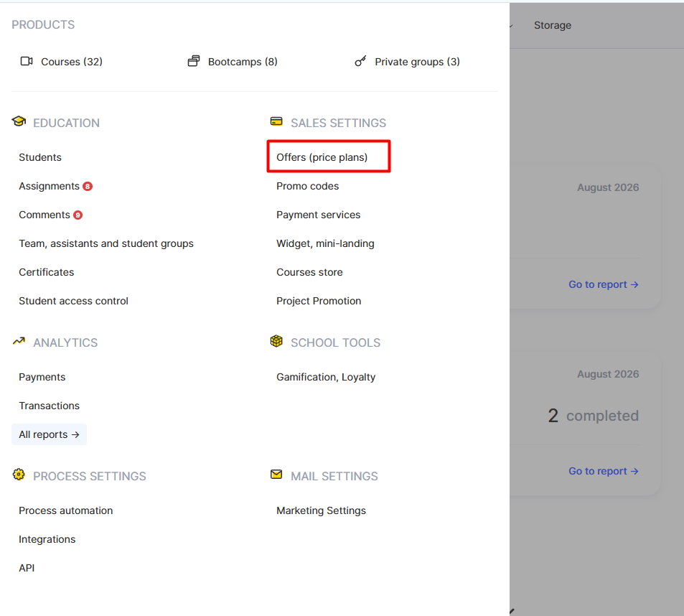This screenshot has width=684, height=616.
Task: Click the Bootcamps stacked cards icon
Action: (194, 61)
